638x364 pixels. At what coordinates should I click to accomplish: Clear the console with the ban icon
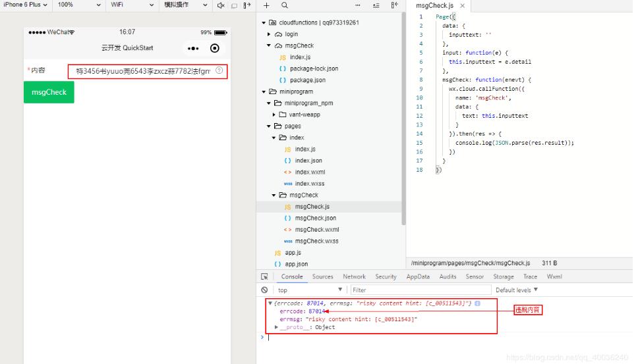[264, 290]
